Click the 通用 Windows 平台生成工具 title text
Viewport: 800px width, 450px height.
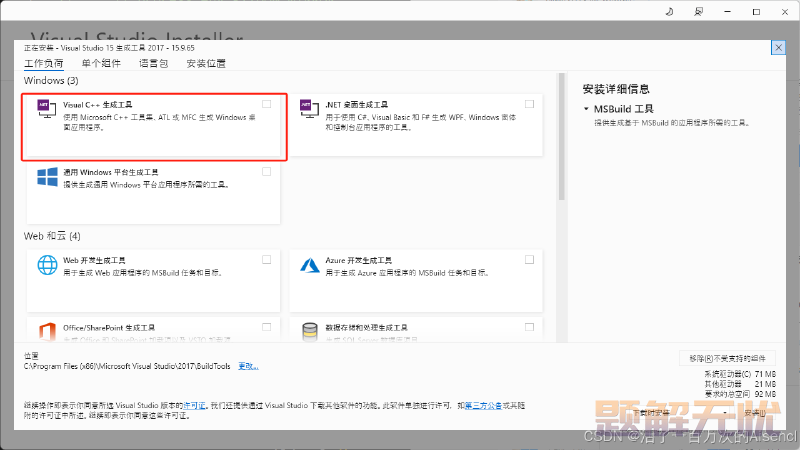111,172
